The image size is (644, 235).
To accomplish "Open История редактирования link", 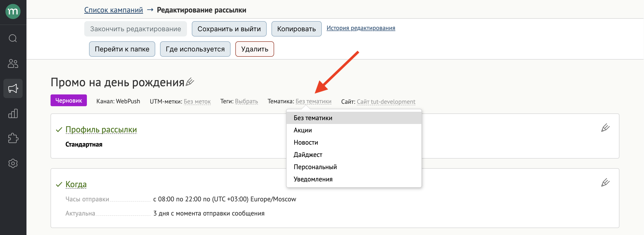I will click(x=361, y=28).
